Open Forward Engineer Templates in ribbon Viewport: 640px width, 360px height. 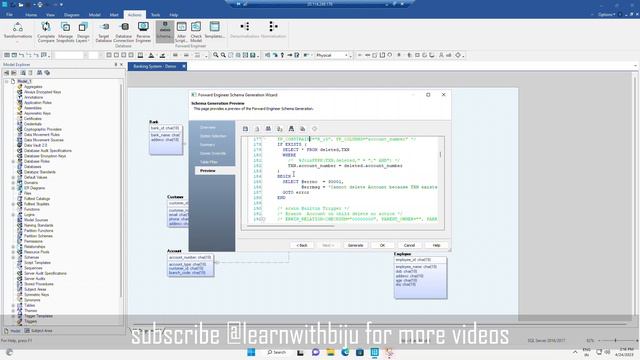214,31
